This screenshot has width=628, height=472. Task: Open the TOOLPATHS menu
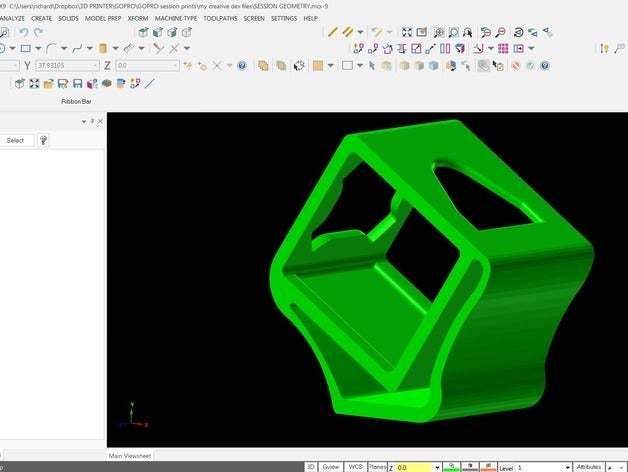coord(220,18)
